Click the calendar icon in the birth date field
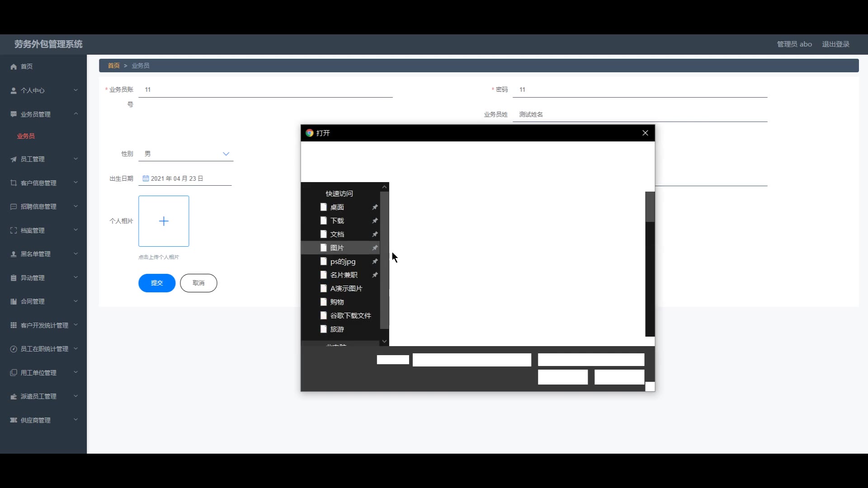Viewport: 868px width, 488px height. [146, 178]
